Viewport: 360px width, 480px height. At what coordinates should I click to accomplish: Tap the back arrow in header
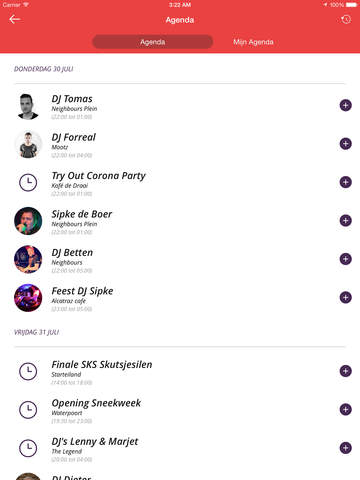coord(15,19)
